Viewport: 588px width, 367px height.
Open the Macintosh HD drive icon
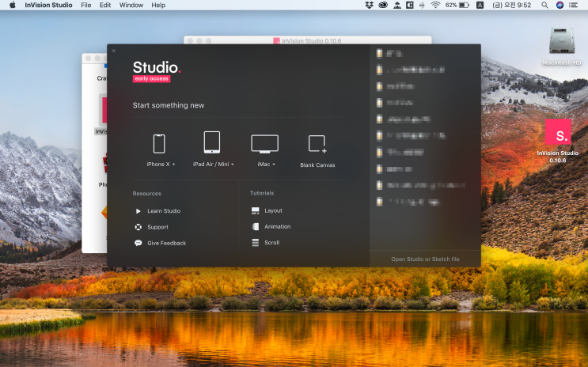click(561, 42)
